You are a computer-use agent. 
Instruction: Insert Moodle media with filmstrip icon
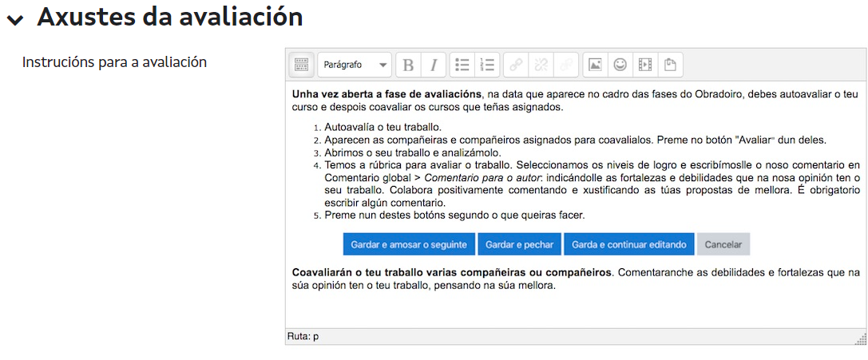[x=645, y=65]
